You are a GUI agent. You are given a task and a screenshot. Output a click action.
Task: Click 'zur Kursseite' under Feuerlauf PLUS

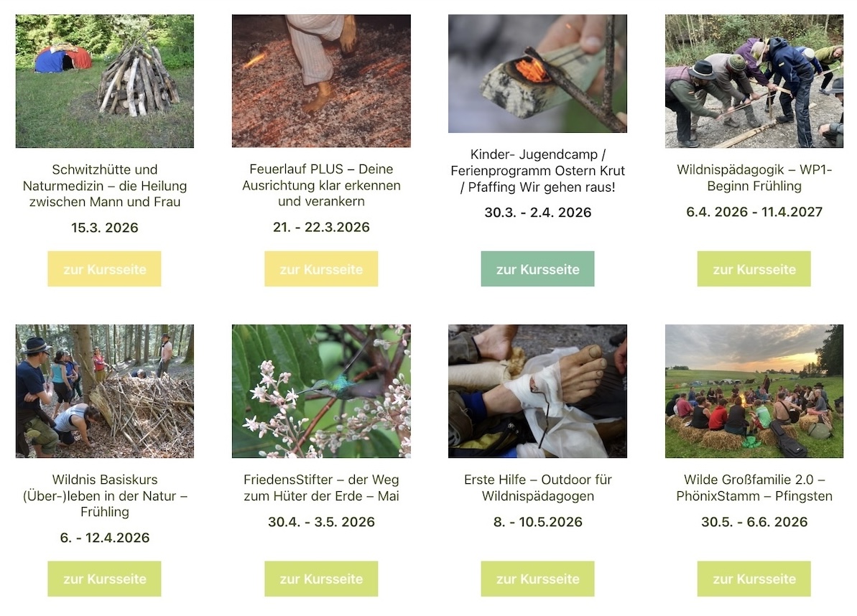click(x=321, y=269)
